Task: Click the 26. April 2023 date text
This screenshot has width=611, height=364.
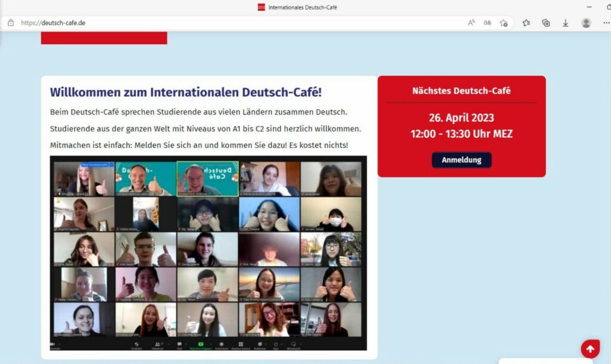Action: [461, 118]
